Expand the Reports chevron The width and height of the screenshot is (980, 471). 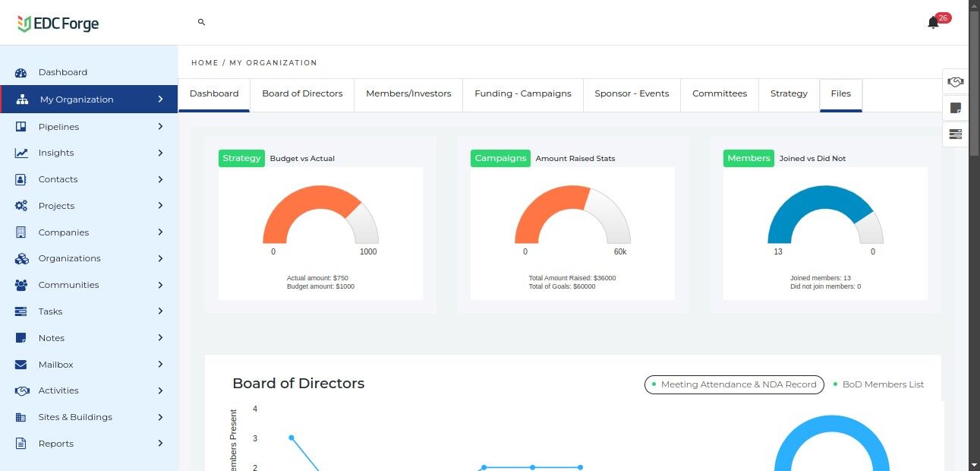click(160, 444)
